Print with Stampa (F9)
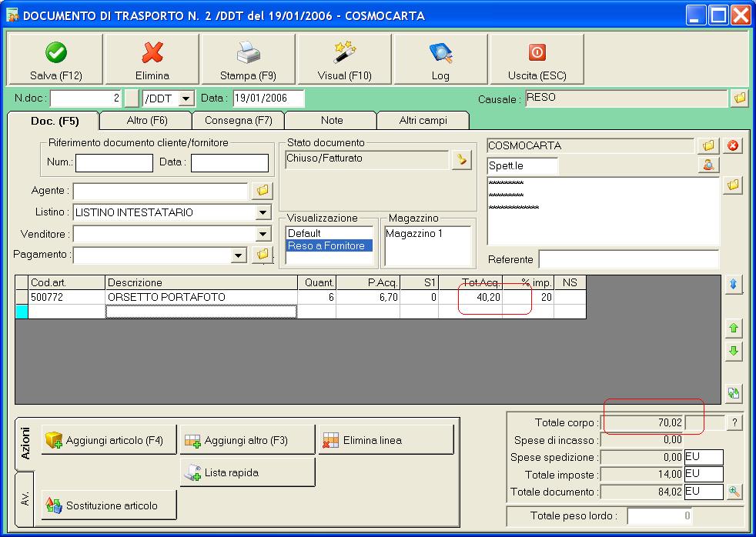Viewport: 756px width, 537px height. (248, 59)
